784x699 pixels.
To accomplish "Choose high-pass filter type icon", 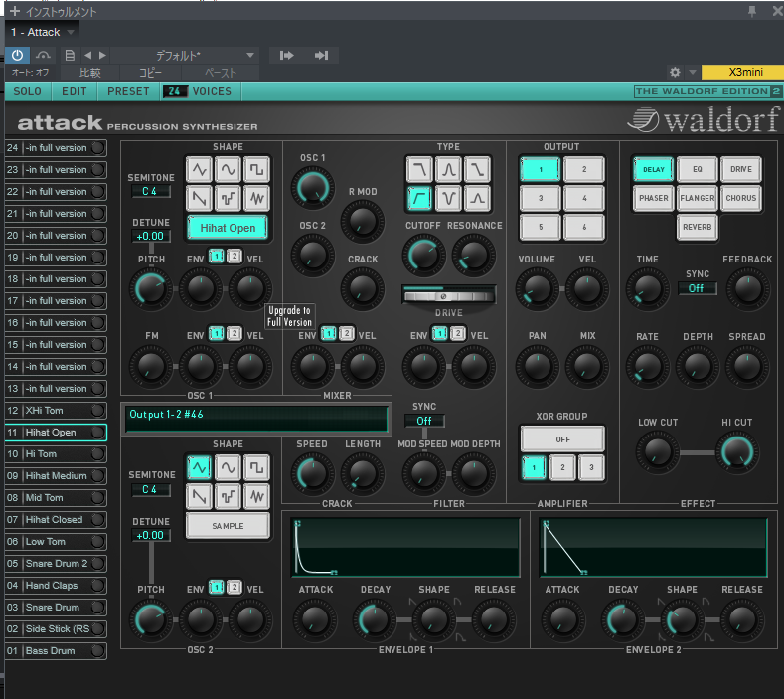I will (x=419, y=199).
